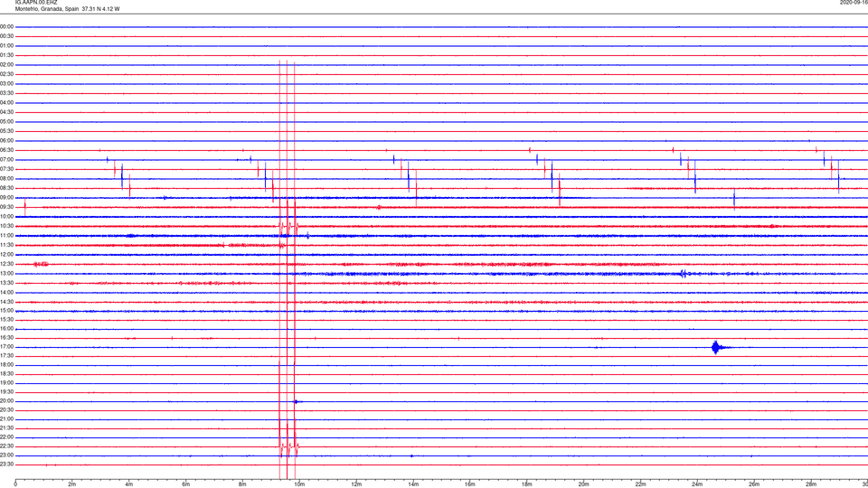The height and width of the screenshot is (488, 868).
Task: Pick the '19:00' trace time label
Action: point(6,383)
